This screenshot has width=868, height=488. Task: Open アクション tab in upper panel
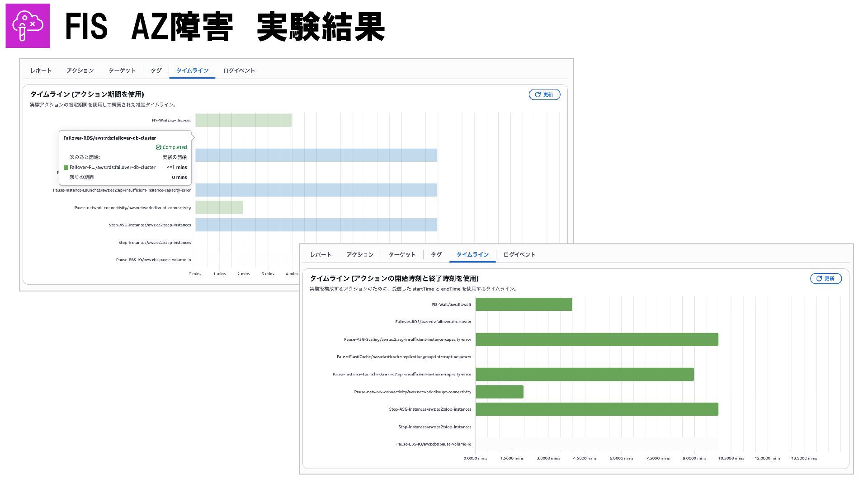click(80, 70)
